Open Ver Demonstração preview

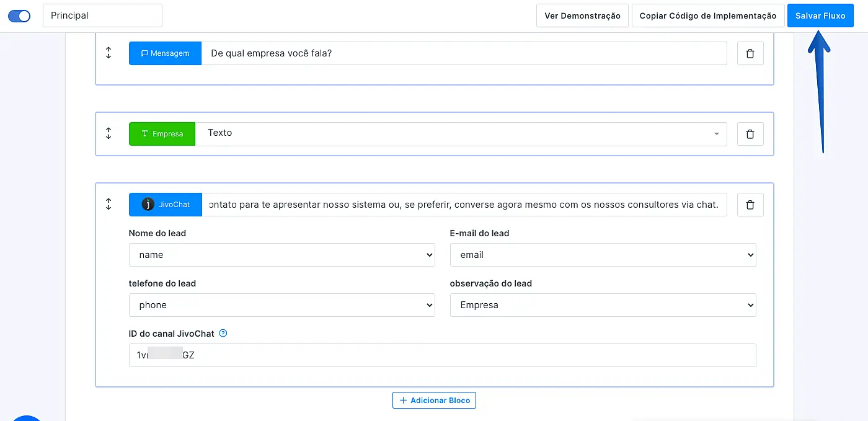tap(582, 16)
